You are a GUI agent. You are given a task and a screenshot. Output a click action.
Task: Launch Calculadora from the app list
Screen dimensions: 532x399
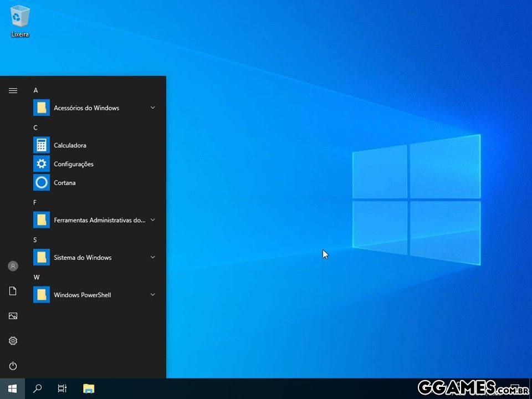point(70,145)
